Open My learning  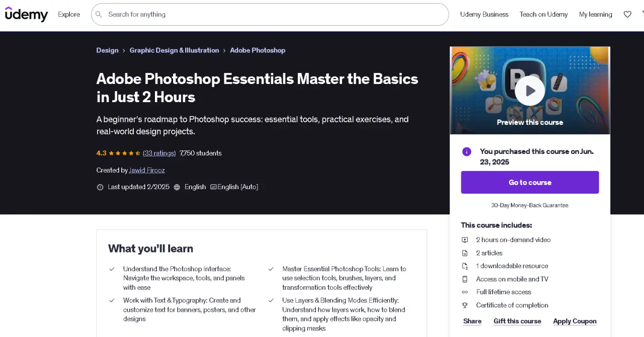click(x=596, y=15)
